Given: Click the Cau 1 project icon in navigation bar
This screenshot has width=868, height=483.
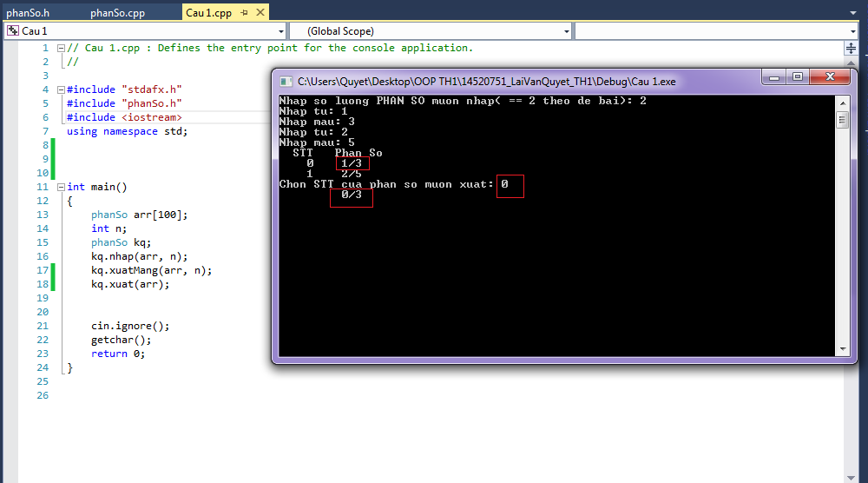Looking at the screenshot, I should tap(12, 31).
